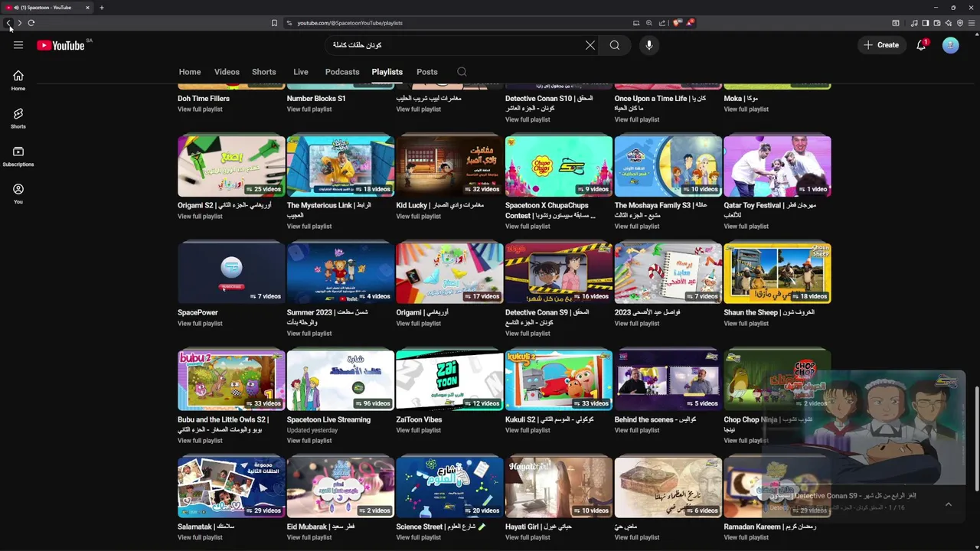Image resolution: width=980 pixels, height=551 pixels.
Task: Switch to the channel Podcasts tab
Action: pos(342,72)
